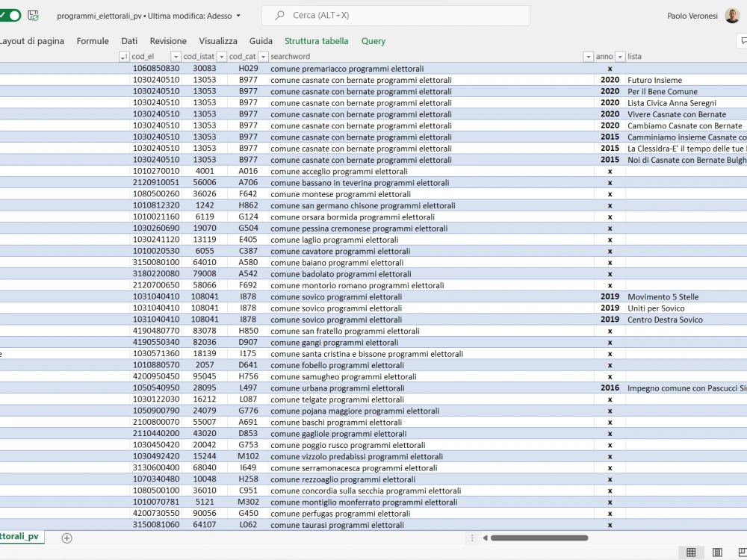
Task: Open sort filter dropdown left of cod_el
Action: click(x=123, y=57)
